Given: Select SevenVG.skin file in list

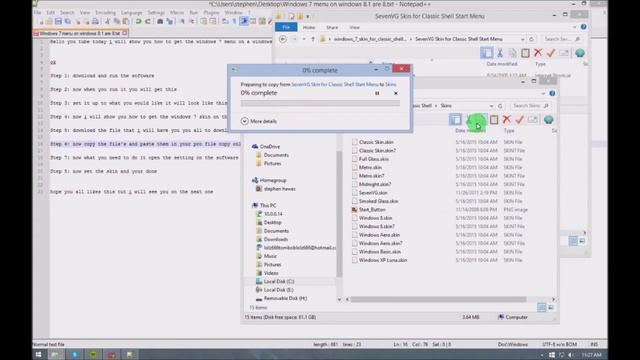Looking at the screenshot, I should click(373, 193).
